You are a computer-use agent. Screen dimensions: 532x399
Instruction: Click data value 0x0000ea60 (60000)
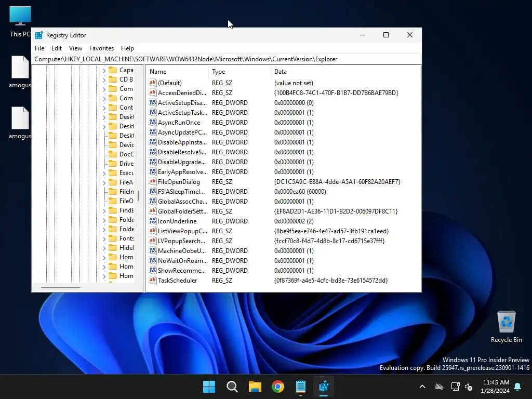[300, 191]
